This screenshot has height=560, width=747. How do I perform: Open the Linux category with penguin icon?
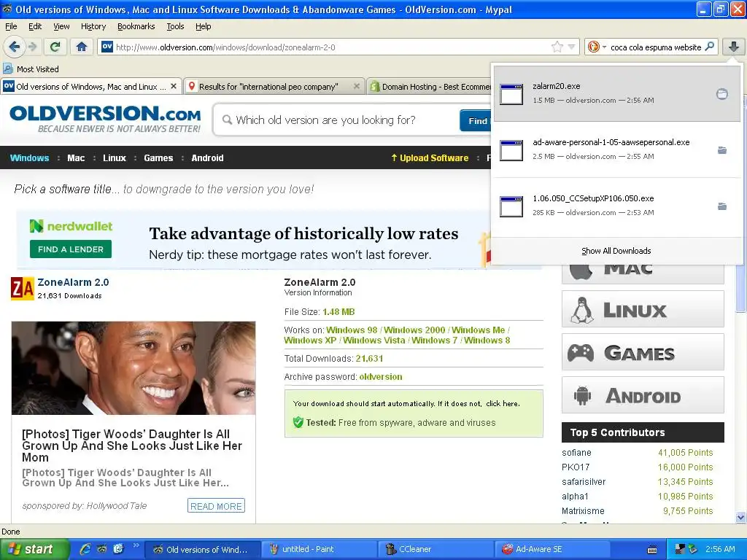pyautogui.click(x=643, y=309)
